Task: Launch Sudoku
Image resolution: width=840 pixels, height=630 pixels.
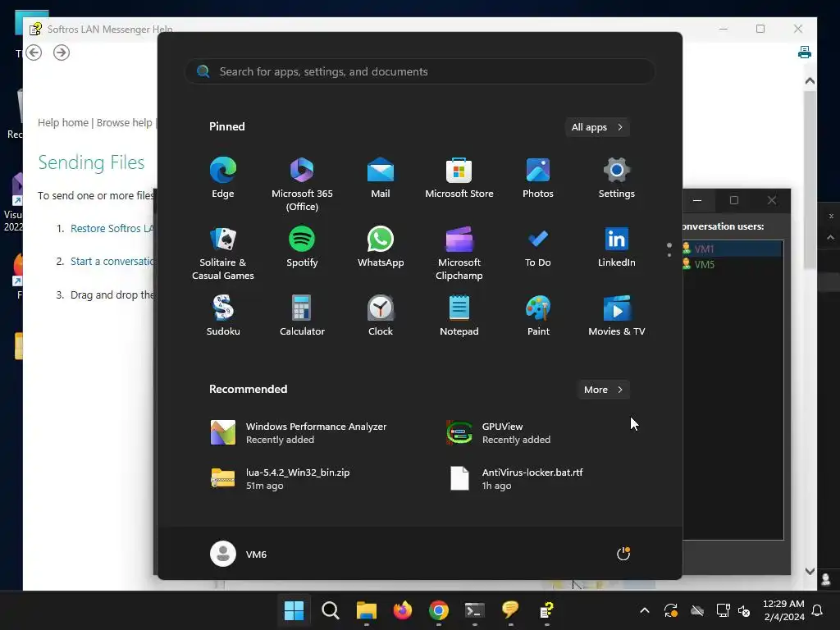Action: 223,316
